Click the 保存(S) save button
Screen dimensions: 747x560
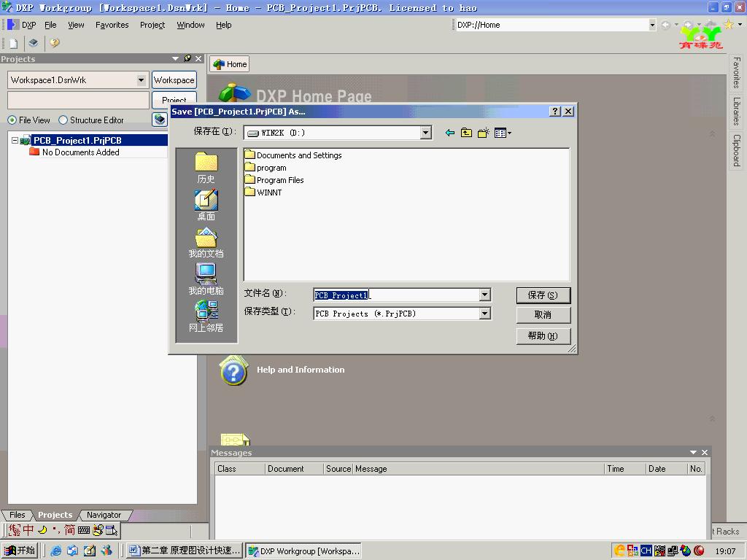tap(543, 295)
